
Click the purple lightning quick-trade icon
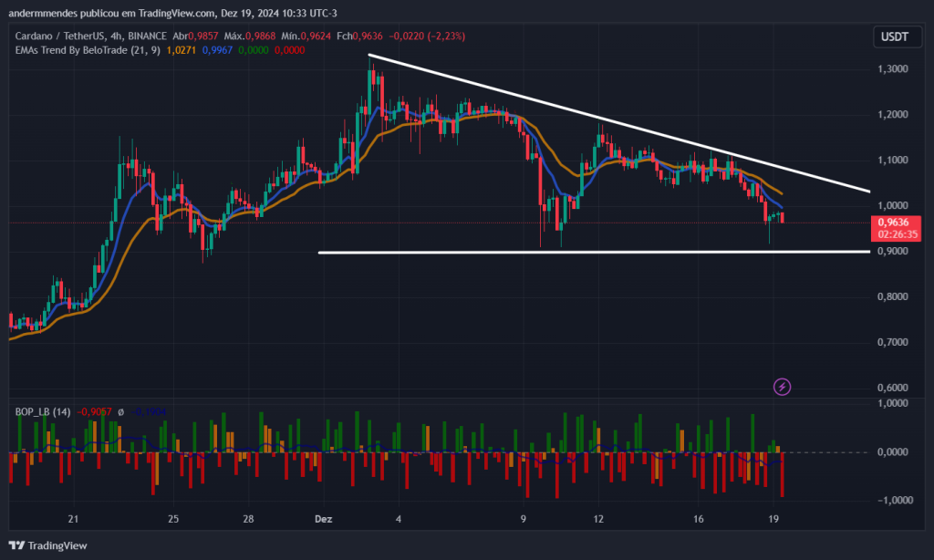[783, 387]
